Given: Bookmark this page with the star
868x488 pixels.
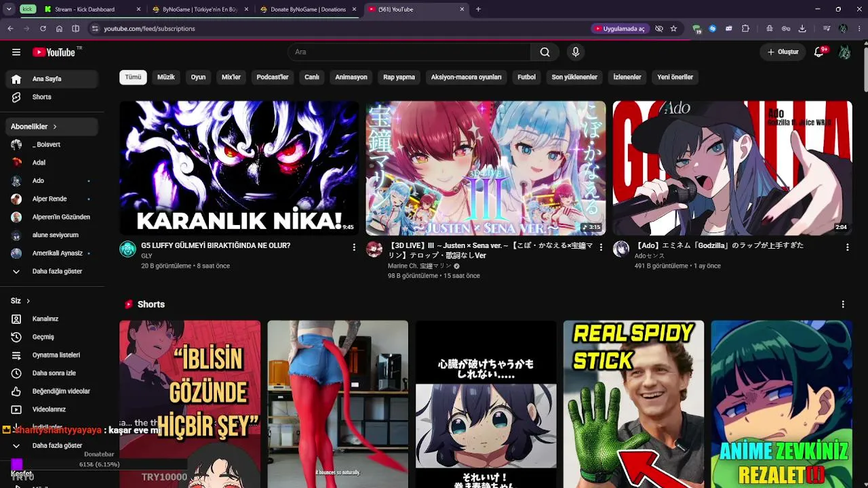Looking at the screenshot, I should pos(673,28).
